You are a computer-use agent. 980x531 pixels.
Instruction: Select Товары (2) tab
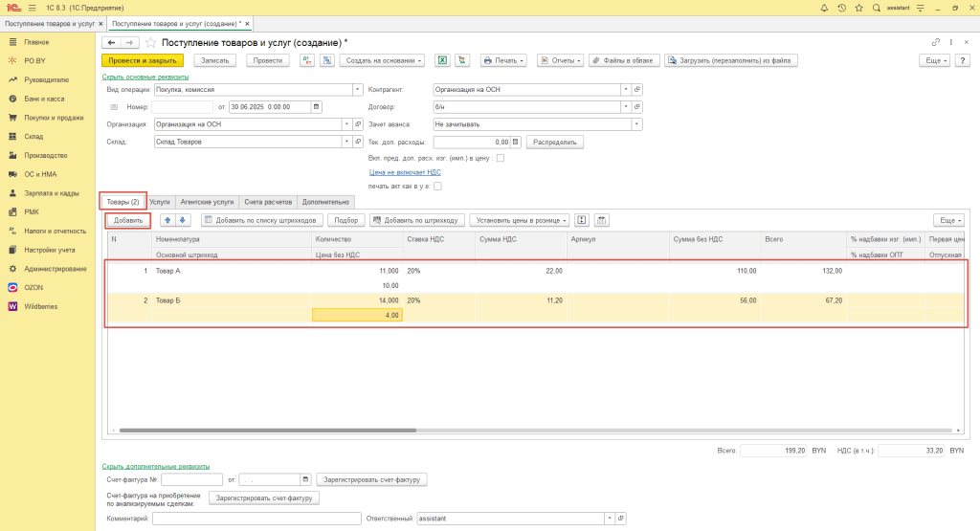click(123, 202)
